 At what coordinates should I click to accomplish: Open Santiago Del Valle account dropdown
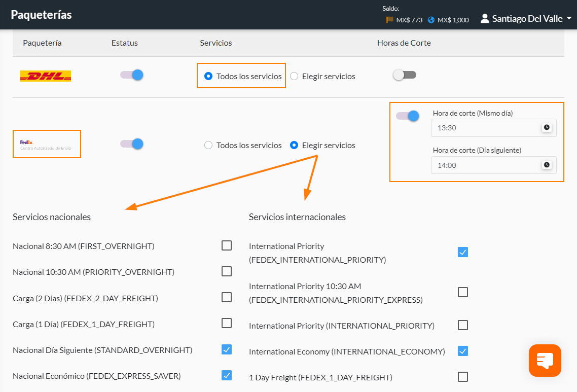pyautogui.click(x=527, y=19)
